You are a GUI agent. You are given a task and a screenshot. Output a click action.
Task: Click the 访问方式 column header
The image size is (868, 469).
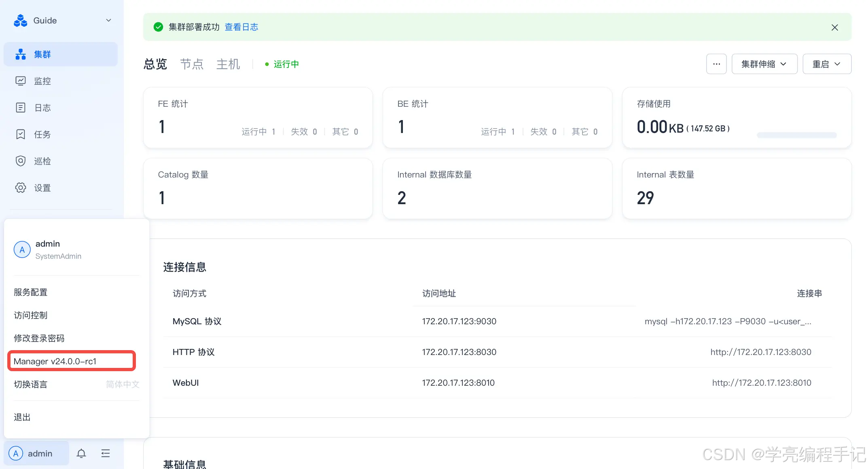point(189,294)
